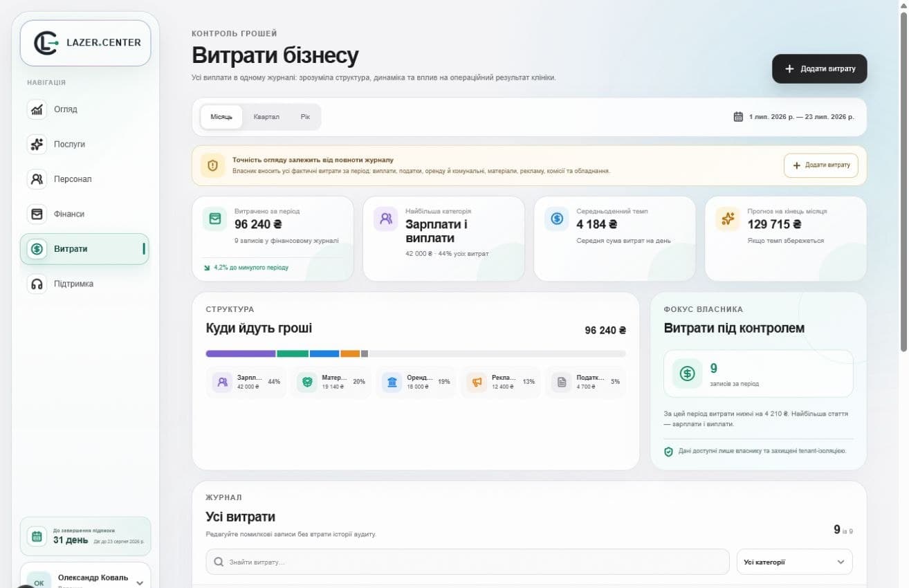
Task: Go to Фінанси in navigation
Action: pyautogui.click(x=84, y=214)
